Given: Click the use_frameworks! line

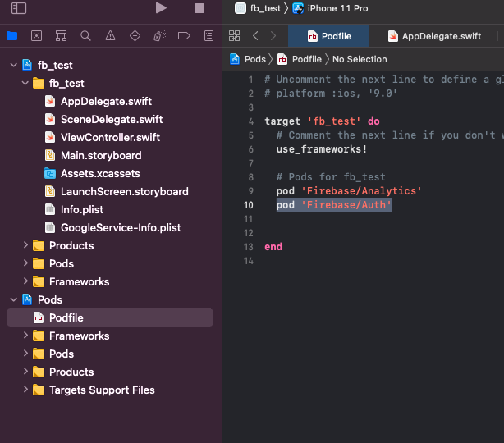Looking at the screenshot, I should point(322,149).
